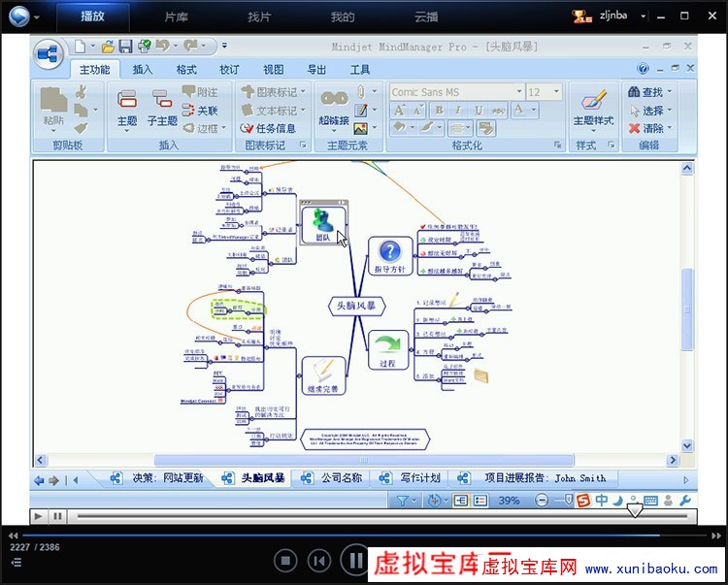
Task: Toggle the player playlist icon at bottom left
Action: (16, 562)
